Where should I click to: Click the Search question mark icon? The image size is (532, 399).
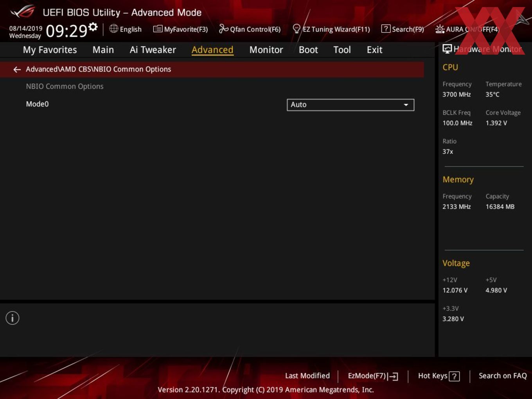click(x=386, y=29)
